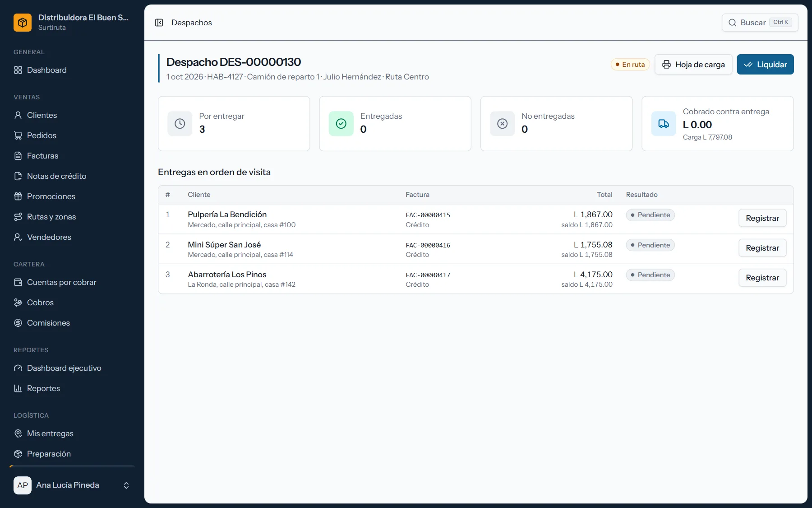Screen dimensions: 812x508
Task: Select invoice number FAC-00000416
Action: (x=428, y=245)
